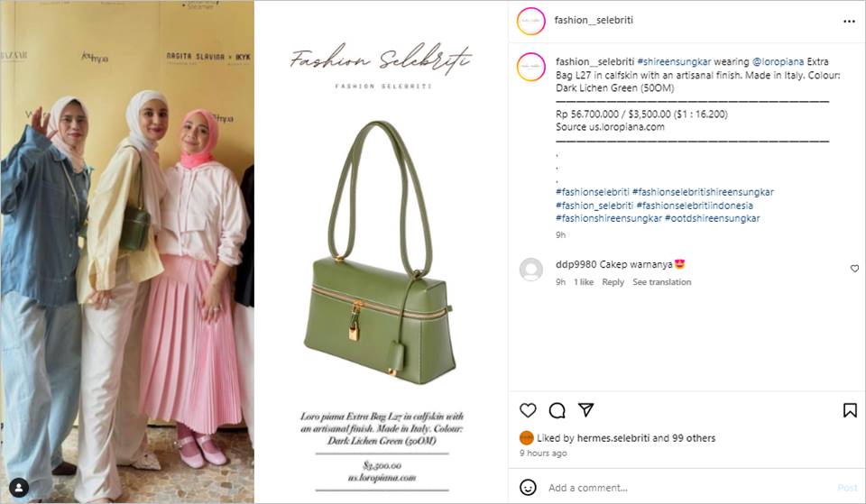Screen dimensions: 866x504
Task: Open the emoji picker smiley icon
Action: click(x=528, y=488)
